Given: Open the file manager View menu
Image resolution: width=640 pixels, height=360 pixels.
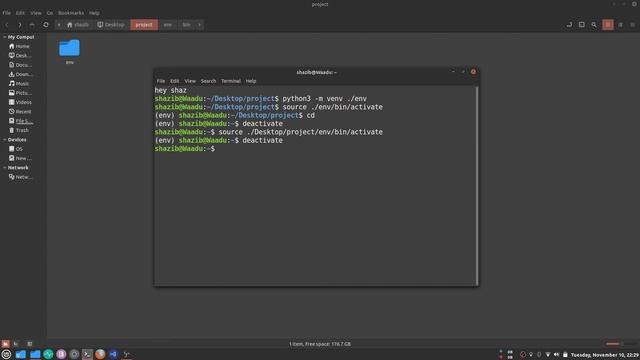Looking at the screenshot, I should tap(36, 13).
